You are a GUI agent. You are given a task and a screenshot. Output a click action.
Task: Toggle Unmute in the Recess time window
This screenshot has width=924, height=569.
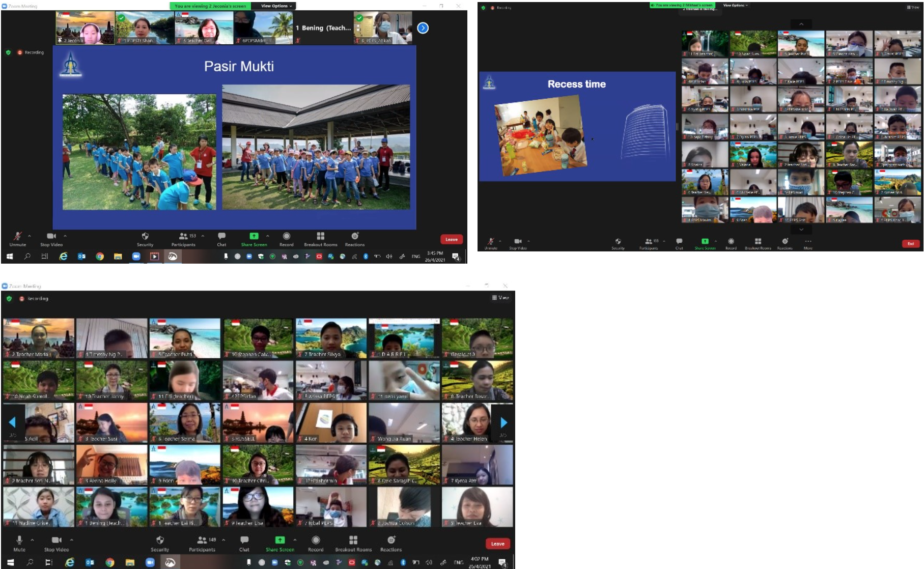coord(491,243)
